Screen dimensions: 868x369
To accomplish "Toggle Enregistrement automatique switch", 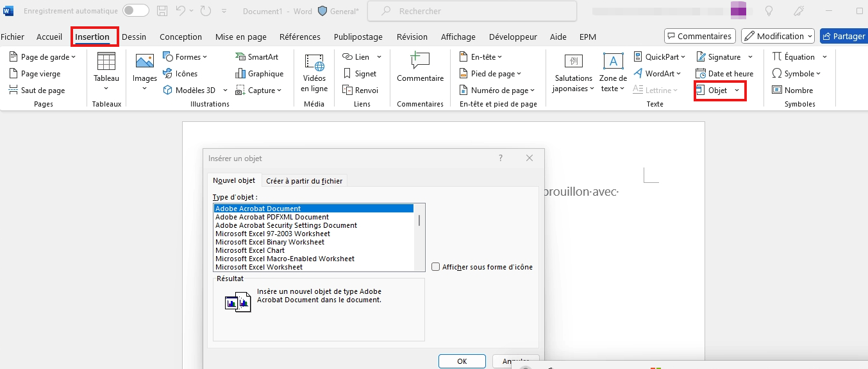I will click(x=136, y=11).
